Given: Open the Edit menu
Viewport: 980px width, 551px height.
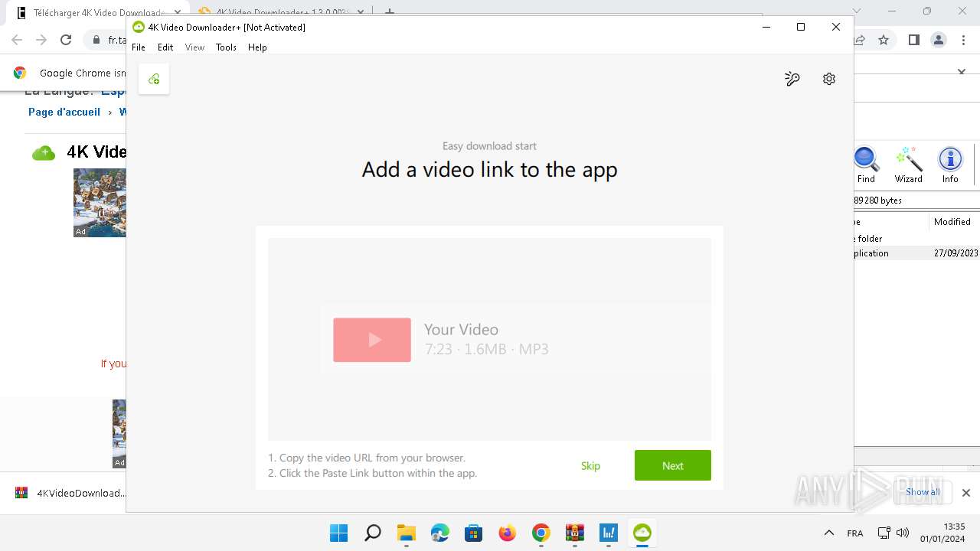Looking at the screenshot, I should [165, 47].
